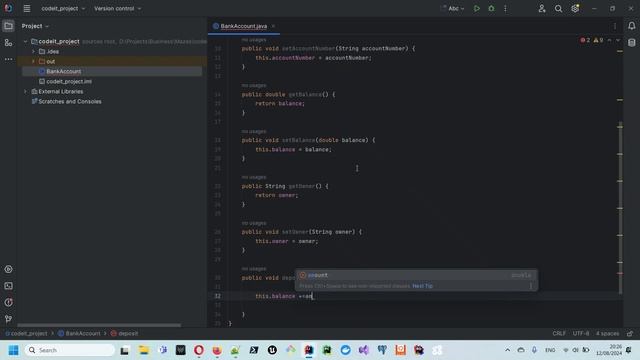Open the Terminal tool window
Screen dimensions: 640x360
click(8, 286)
